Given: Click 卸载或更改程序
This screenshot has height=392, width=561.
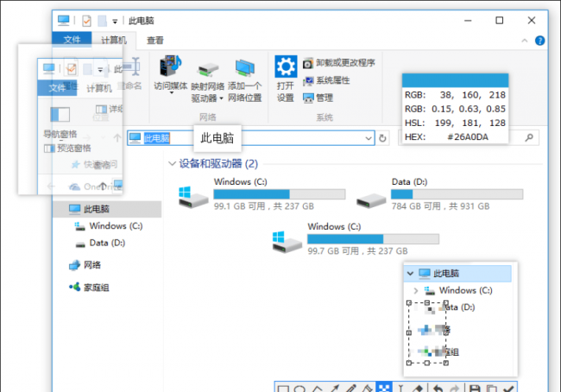Looking at the screenshot, I should (x=339, y=63).
